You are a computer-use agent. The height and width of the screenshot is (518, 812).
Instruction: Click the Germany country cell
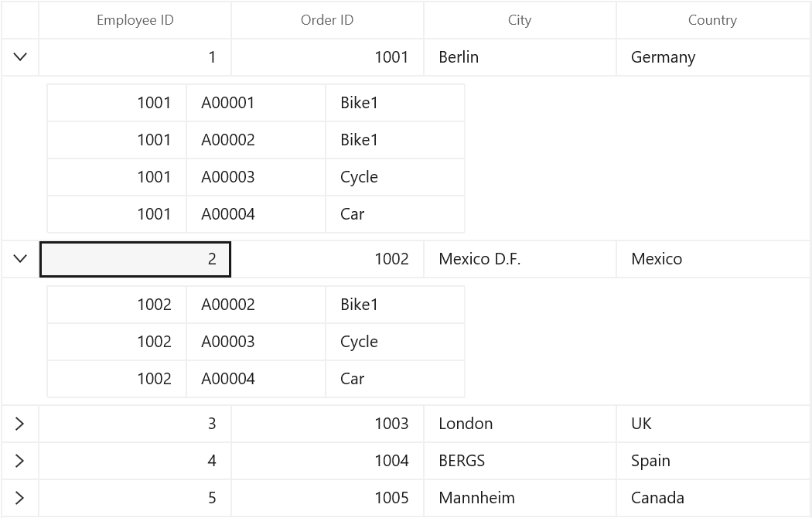pyautogui.click(x=713, y=57)
